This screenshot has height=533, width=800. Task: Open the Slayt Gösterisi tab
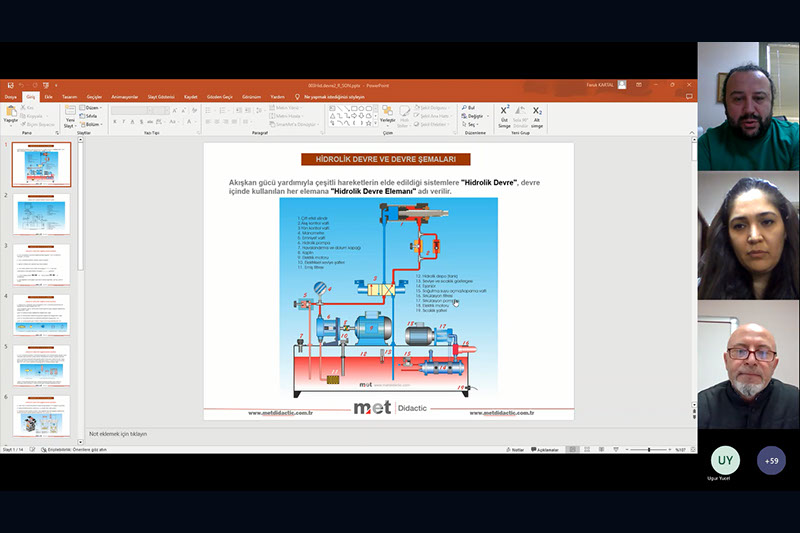[161, 97]
